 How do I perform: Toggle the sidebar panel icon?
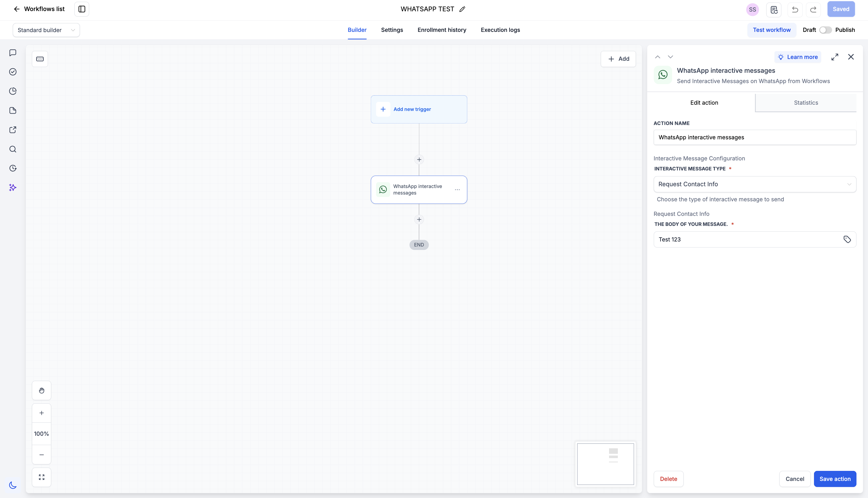(82, 9)
